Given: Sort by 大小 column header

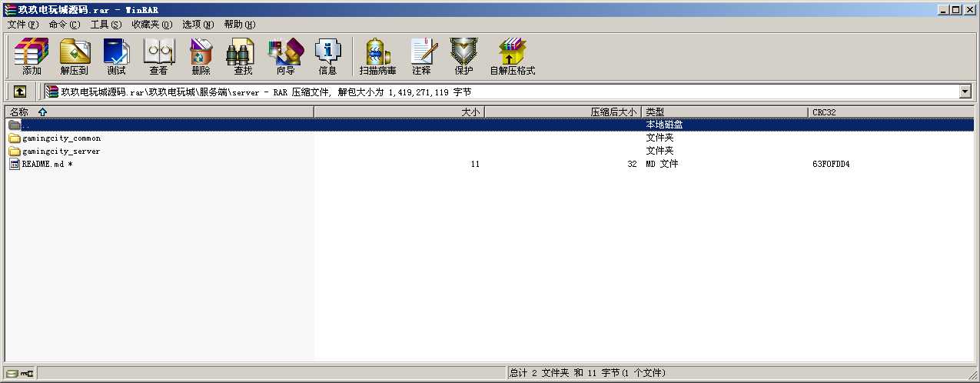Looking at the screenshot, I should point(399,112).
